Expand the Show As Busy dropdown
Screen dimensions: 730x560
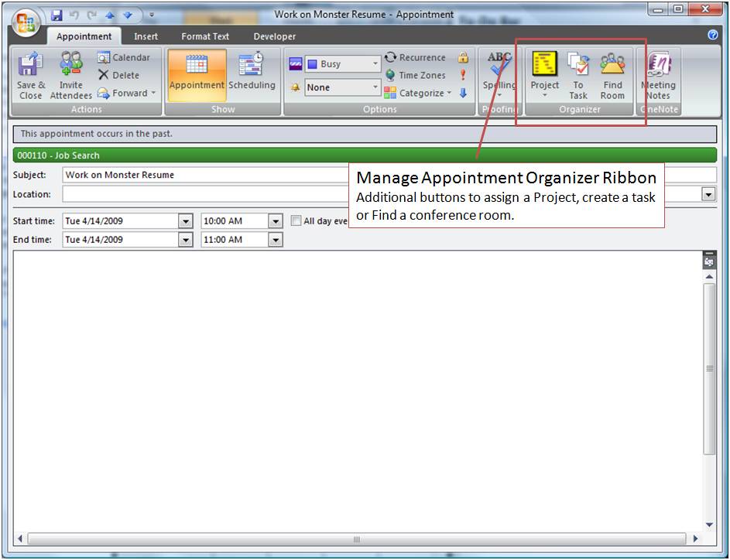[376, 64]
